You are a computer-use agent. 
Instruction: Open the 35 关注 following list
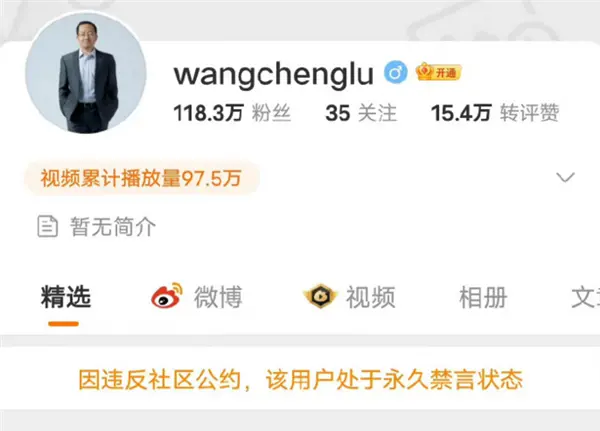(361, 113)
